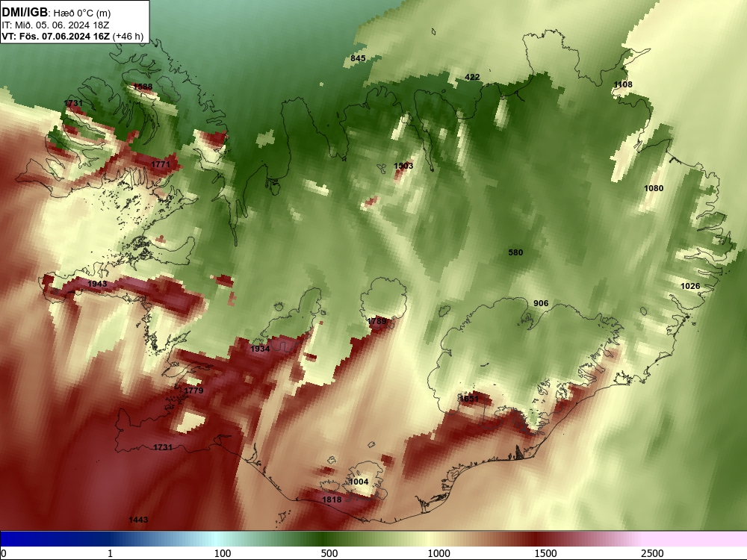The image size is (747, 560).
Task: Click the 580 height label
Action: [x=515, y=252]
